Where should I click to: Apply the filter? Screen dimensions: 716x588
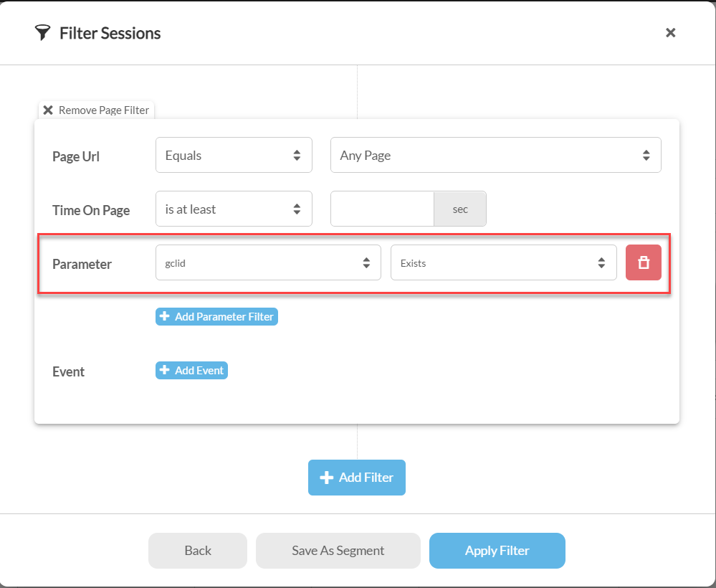click(x=497, y=551)
